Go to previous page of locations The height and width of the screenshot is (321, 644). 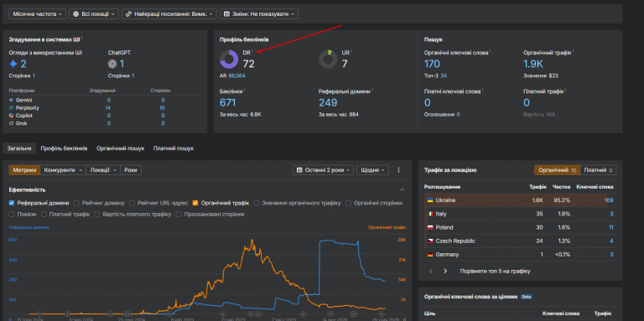[x=431, y=272]
